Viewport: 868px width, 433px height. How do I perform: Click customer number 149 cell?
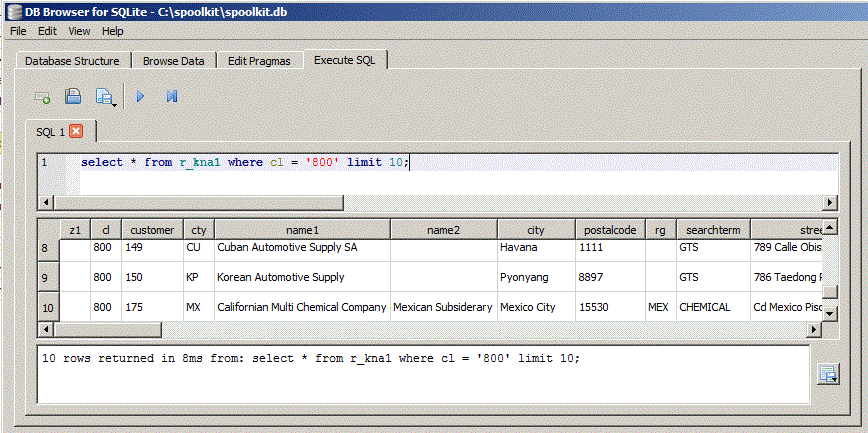click(x=152, y=248)
